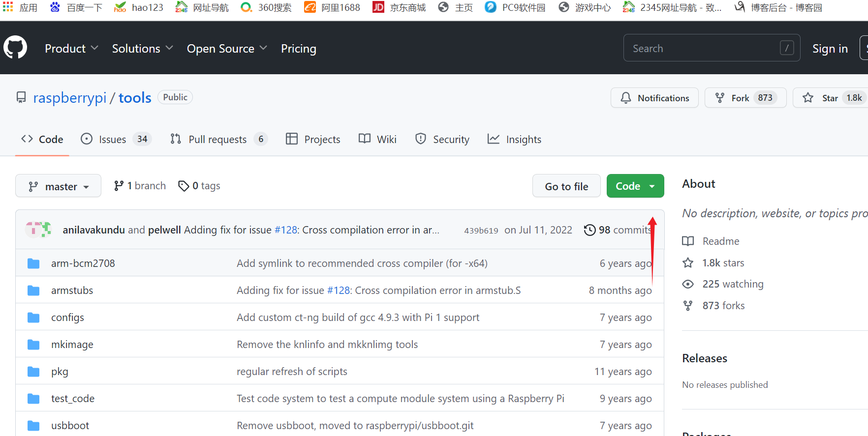
Task: Click the commit author avatars
Action: 38,230
